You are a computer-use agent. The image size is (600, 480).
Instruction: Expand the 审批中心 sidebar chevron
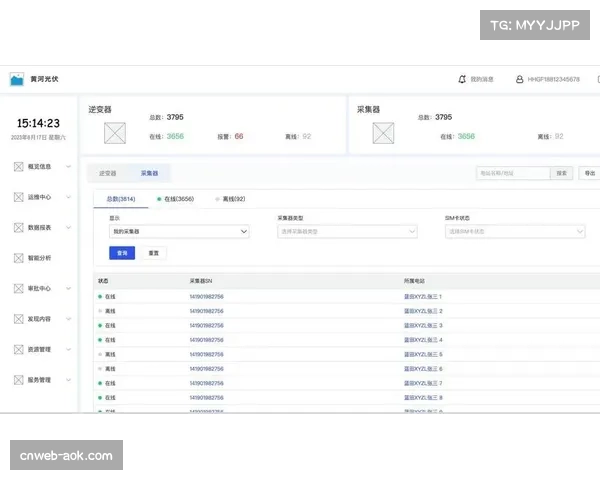[68, 288]
